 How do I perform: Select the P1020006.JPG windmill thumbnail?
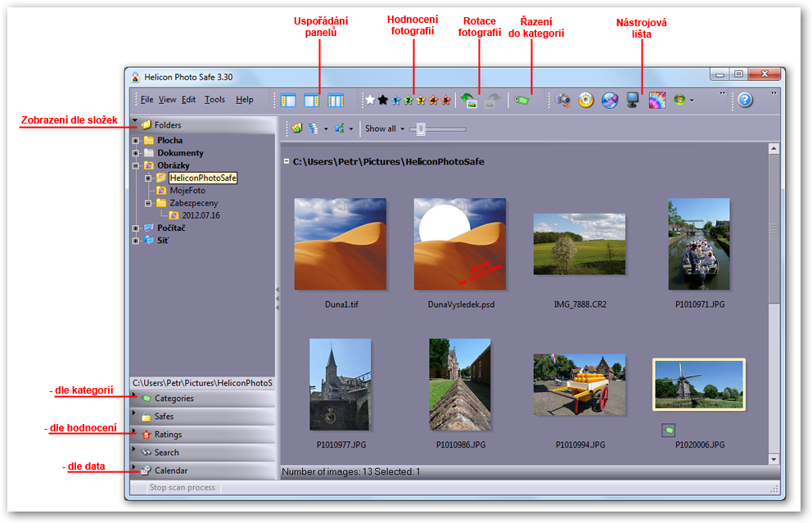[x=699, y=384]
